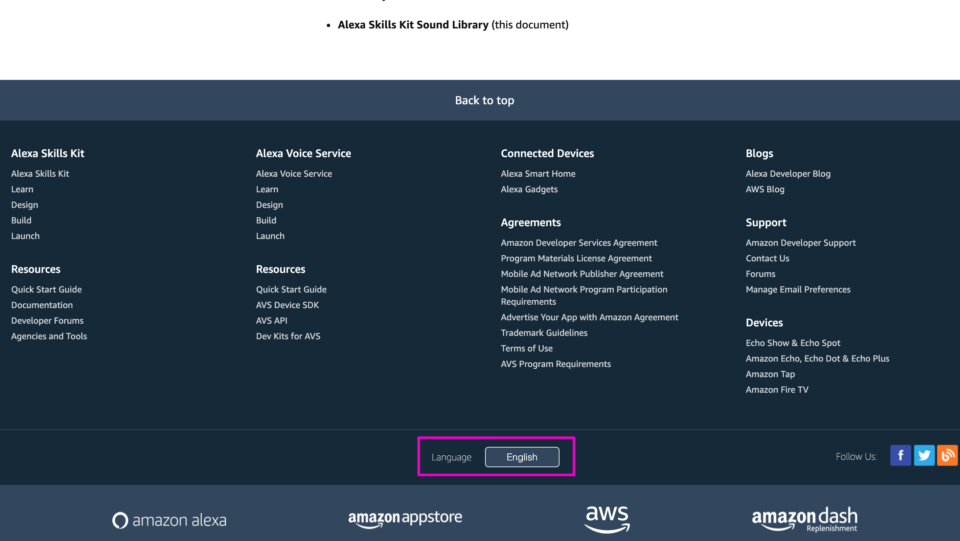Click the Alexa Skills Kit Sound Library text
The width and height of the screenshot is (960, 541).
click(413, 25)
